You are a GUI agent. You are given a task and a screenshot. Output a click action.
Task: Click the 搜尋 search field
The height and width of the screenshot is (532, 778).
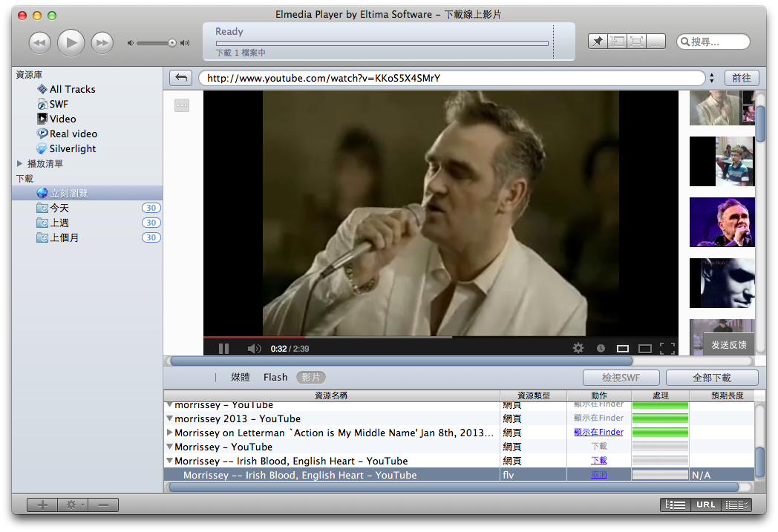pyautogui.click(x=713, y=42)
